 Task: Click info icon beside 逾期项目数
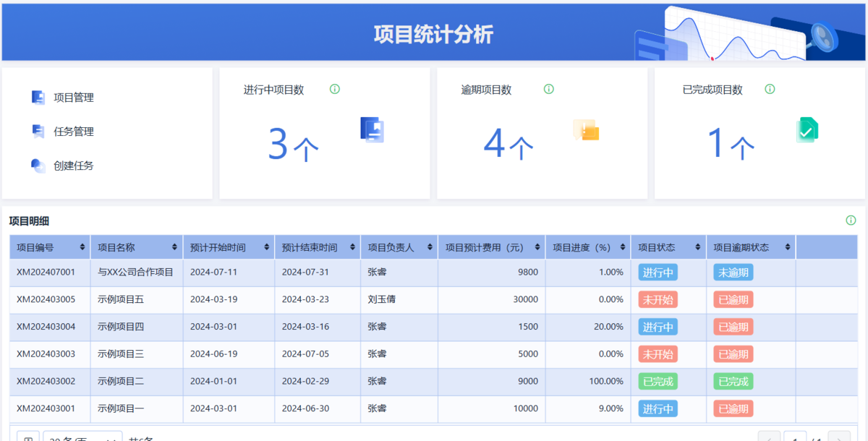[x=549, y=90]
